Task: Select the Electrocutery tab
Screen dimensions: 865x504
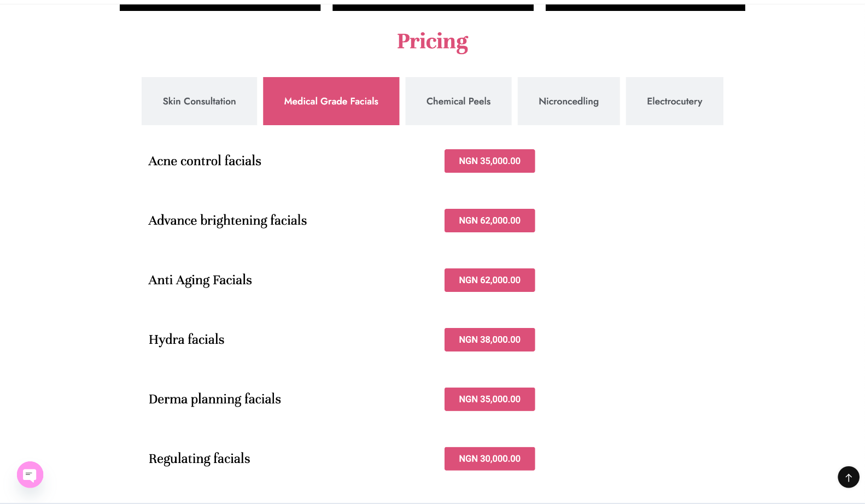Action: coord(675,101)
